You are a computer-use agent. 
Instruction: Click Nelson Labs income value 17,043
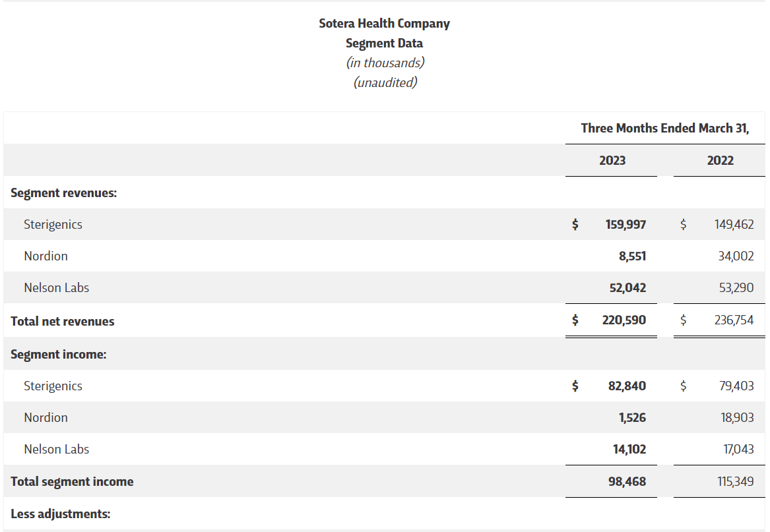(x=738, y=449)
